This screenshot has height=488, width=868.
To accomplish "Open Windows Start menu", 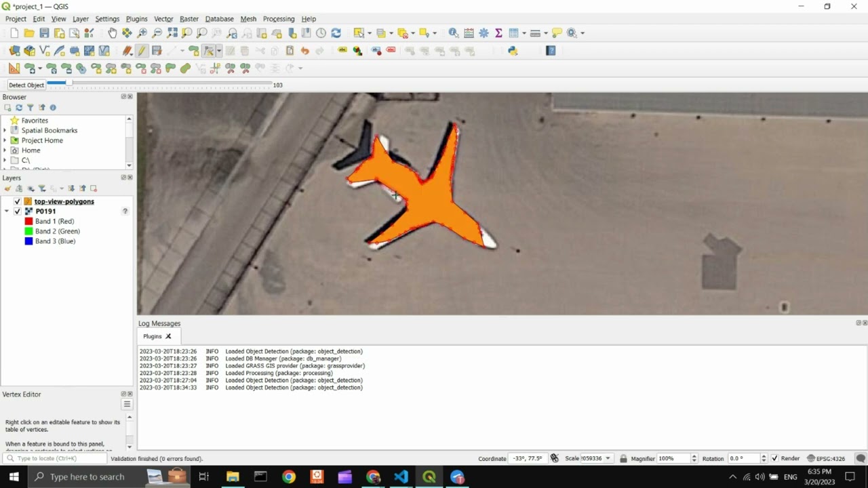I will click(x=14, y=476).
